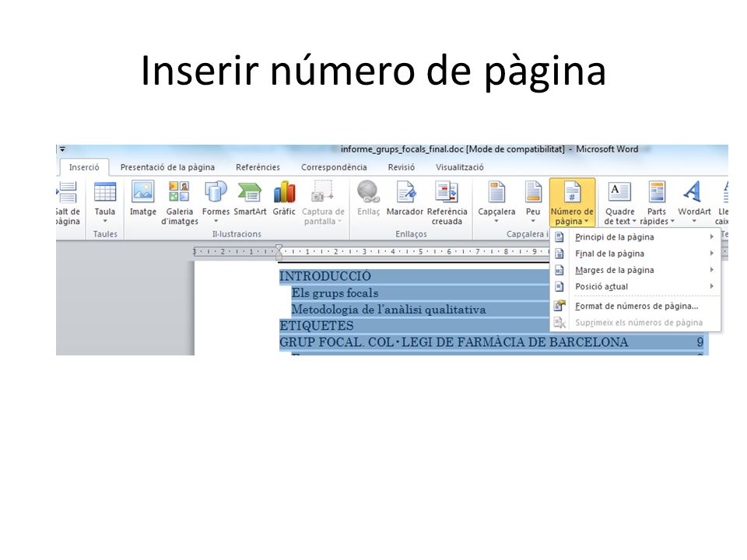Choose Final de la pàgina menu entry
Screen dimensions: 747x560
[635, 254]
